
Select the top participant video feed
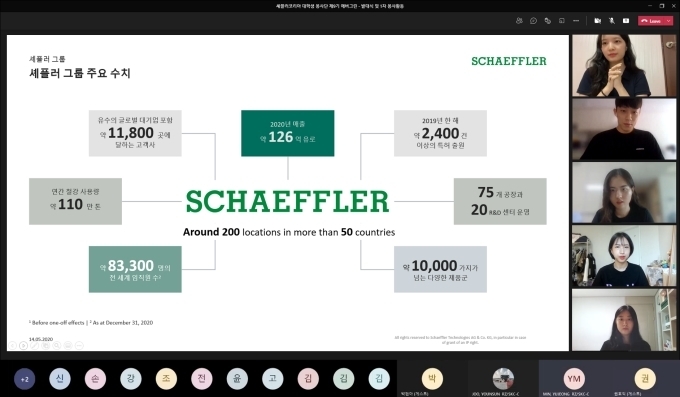(624, 66)
